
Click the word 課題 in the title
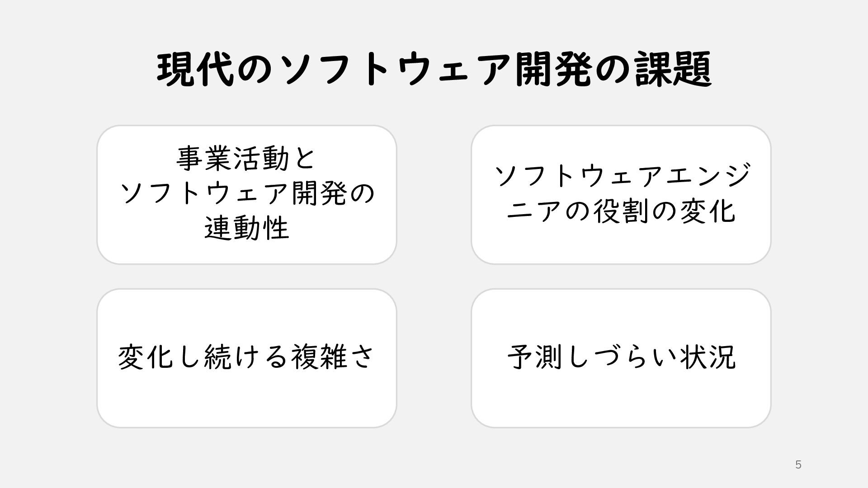tap(673, 70)
